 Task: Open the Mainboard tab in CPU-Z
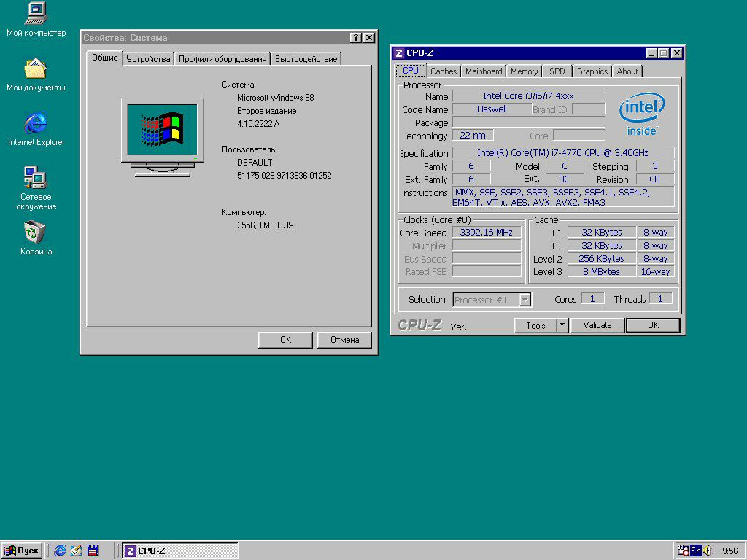click(x=484, y=71)
